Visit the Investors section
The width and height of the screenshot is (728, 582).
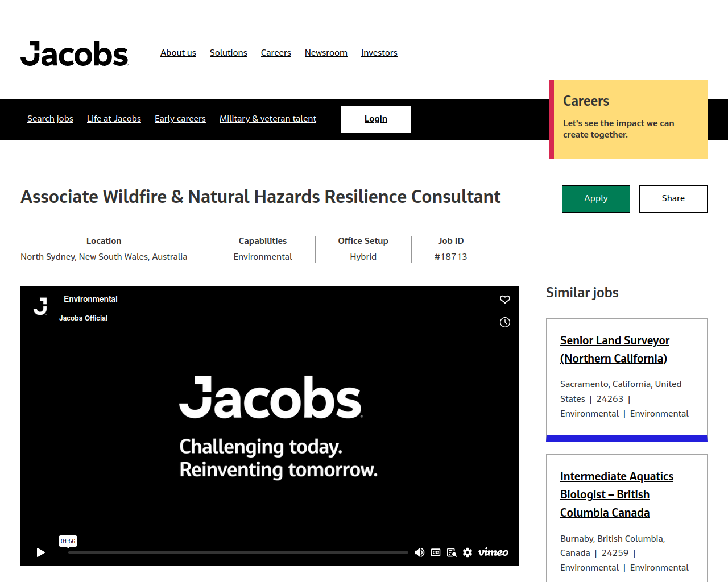(379, 53)
